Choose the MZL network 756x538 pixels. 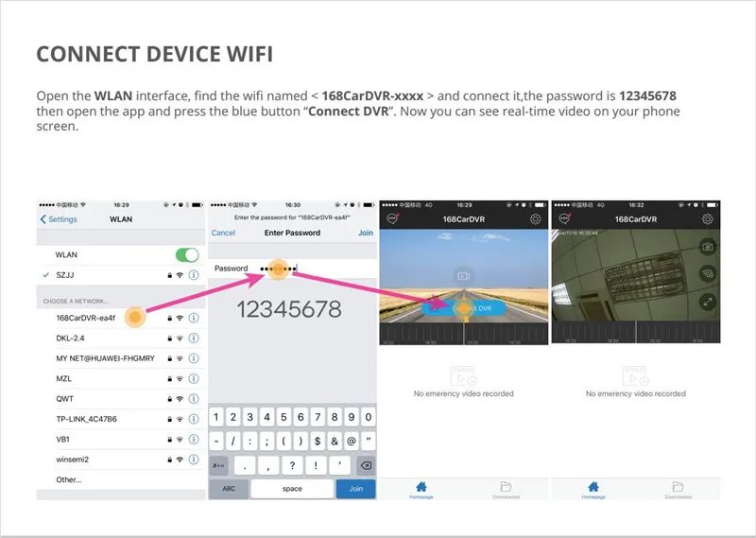(121, 379)
